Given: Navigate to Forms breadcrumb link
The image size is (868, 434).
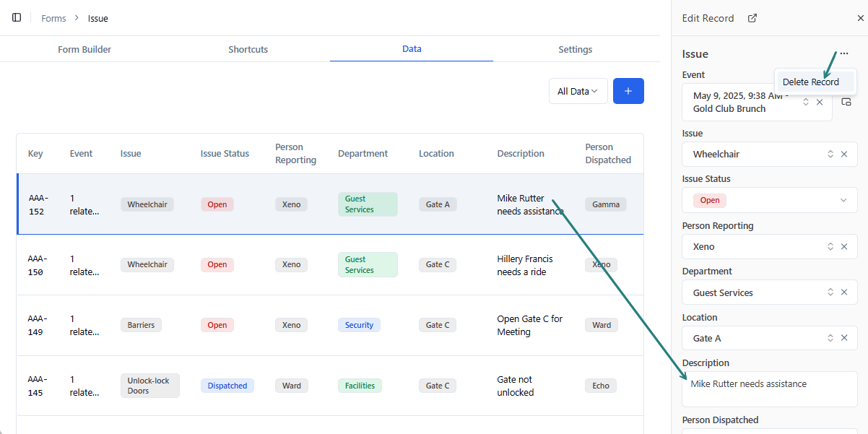Looking at the screenshot, I should click(53, 18).
